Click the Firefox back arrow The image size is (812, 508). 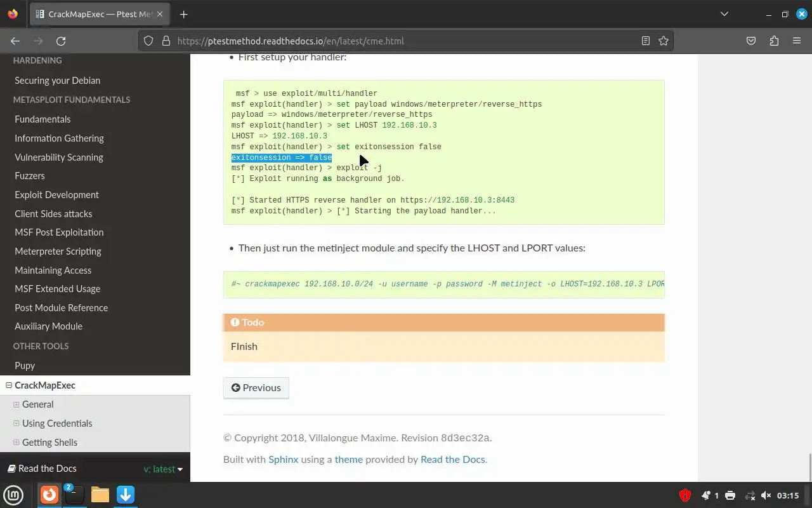coord(15,41)
